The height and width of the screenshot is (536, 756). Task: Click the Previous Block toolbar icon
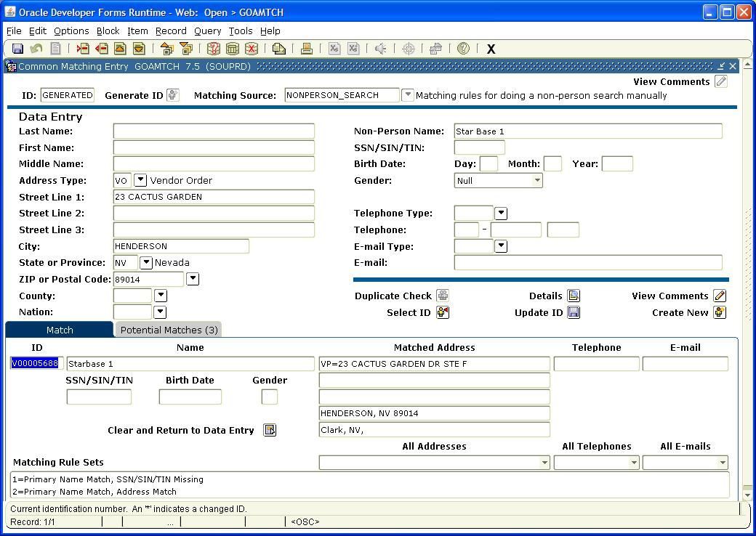tap(166, 49)
